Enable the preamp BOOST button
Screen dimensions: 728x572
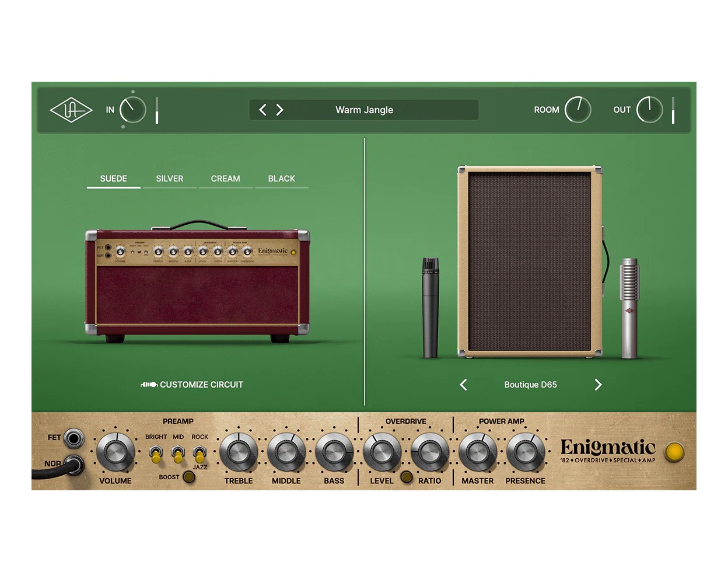tap(189, 477)
